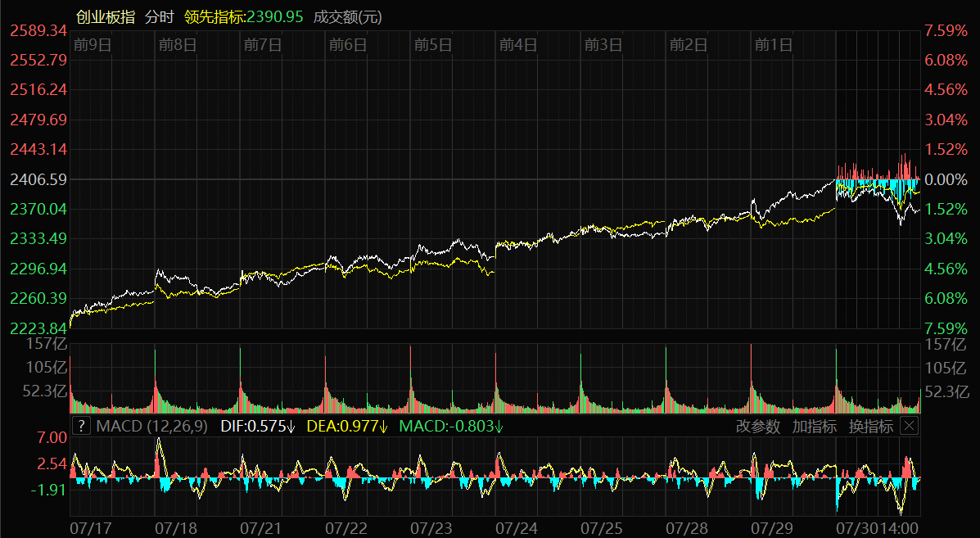
Task: Switch to the 分时 chart mode label
Action: coord(160,17)
